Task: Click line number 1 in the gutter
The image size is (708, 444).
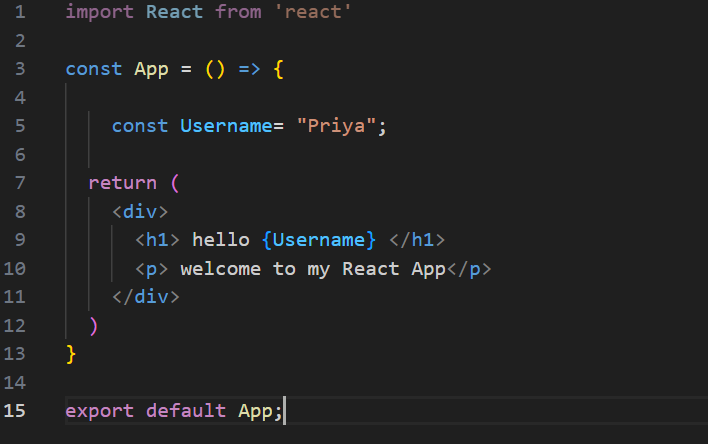Action: click(20, 12)
